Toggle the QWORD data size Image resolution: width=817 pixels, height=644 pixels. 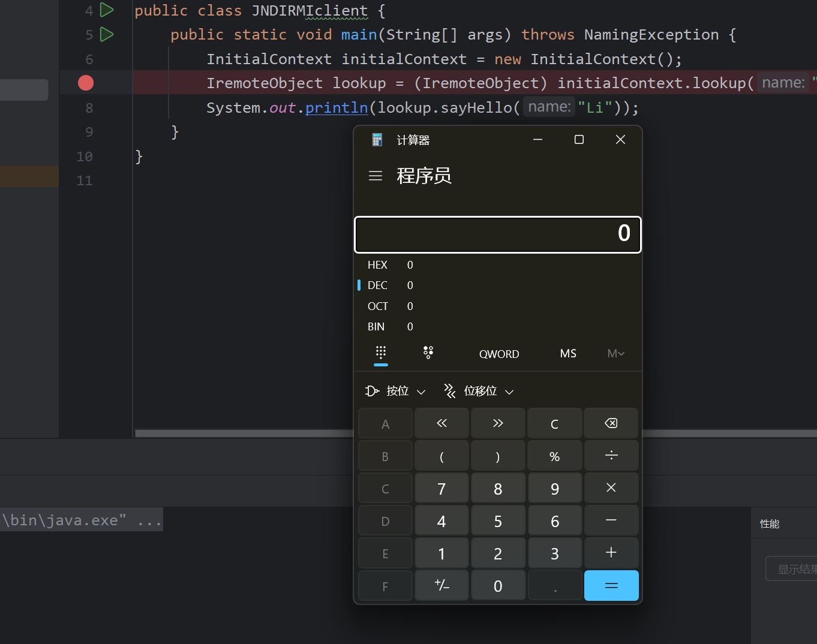click(499, 354)
